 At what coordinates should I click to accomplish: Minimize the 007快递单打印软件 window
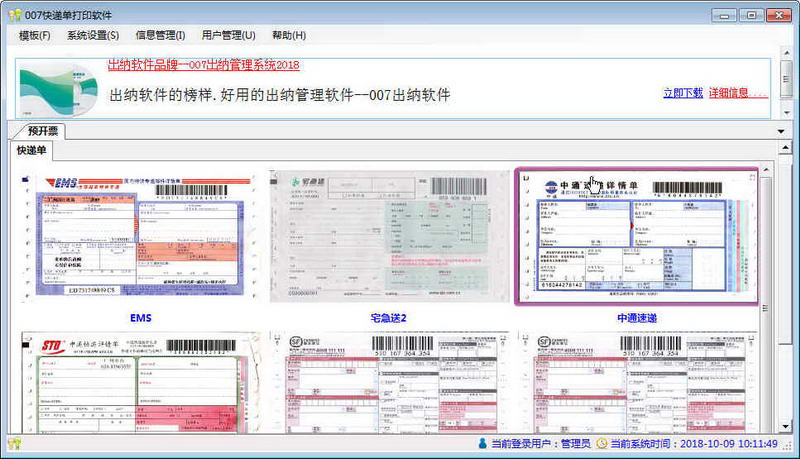pyautogui.click(x=724, y=15)
